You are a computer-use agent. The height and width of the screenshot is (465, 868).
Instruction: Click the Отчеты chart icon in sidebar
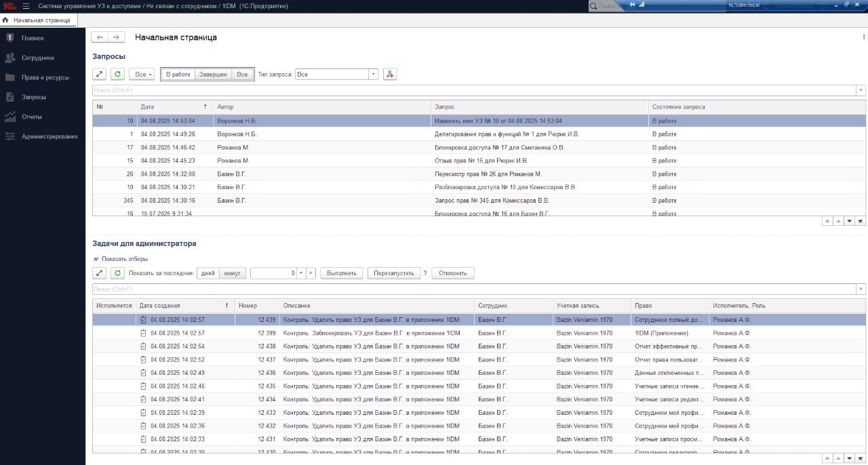pyautogui.click(x=10, y=117)
